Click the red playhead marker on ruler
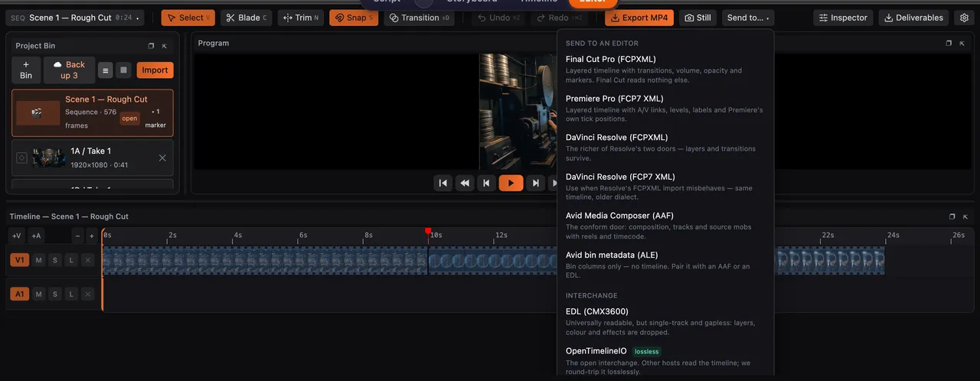The height and width of the screenshot is (381, 980). tap(428, 231)
